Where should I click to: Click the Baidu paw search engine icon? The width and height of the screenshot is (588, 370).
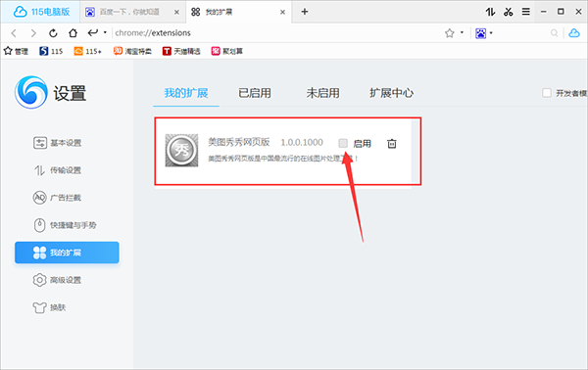(x=480, y=33)
